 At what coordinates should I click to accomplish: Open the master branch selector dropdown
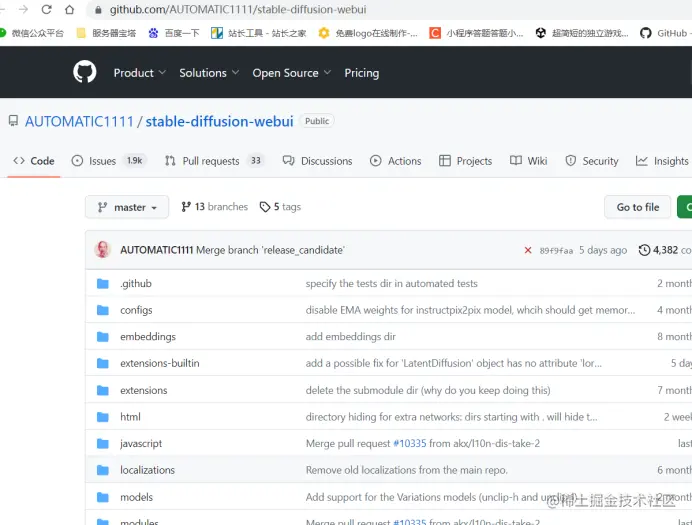coord(127,207)
